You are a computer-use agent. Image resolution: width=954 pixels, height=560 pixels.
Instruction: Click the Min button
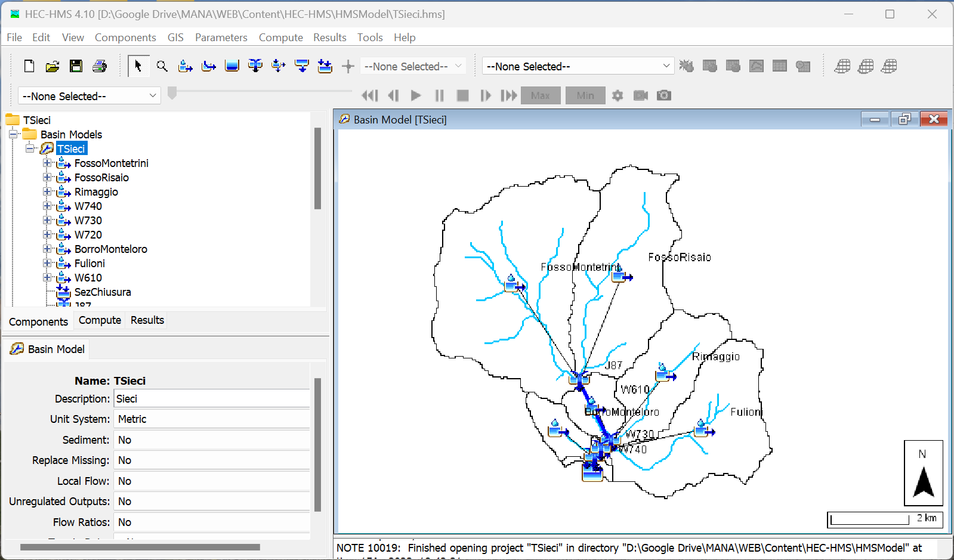pos(585,95)
